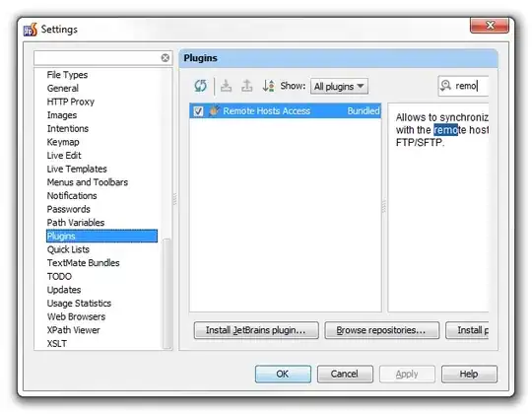Open Intentions settings

point(68,128)
